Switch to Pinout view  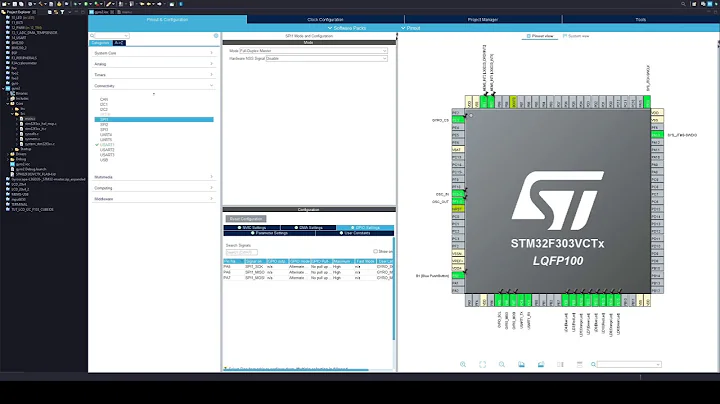click(x=540, y=36)
